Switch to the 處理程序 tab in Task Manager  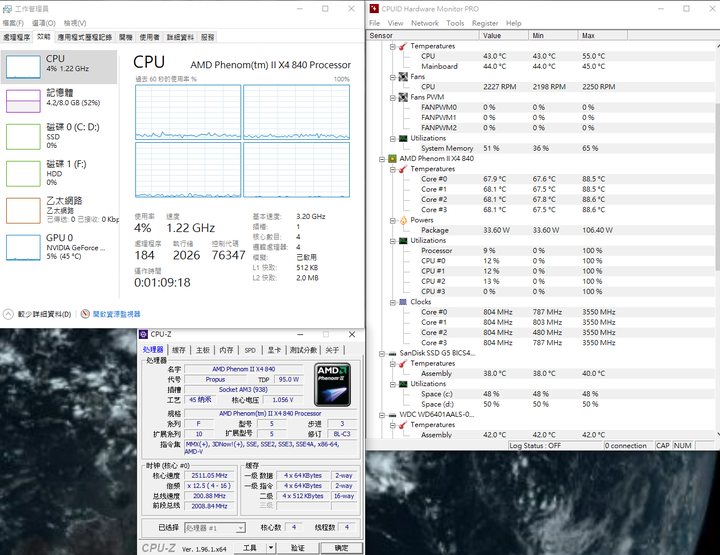(x=17, y=37)
